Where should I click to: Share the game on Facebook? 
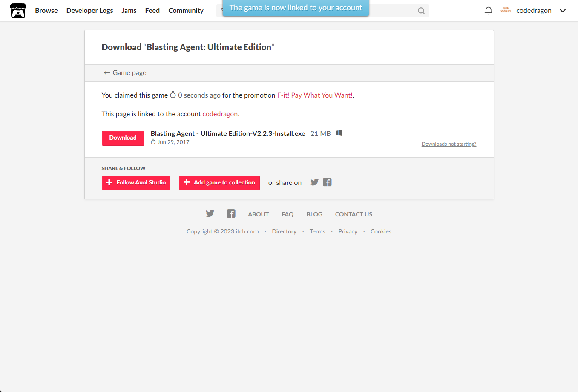click(x=327, y=182)
